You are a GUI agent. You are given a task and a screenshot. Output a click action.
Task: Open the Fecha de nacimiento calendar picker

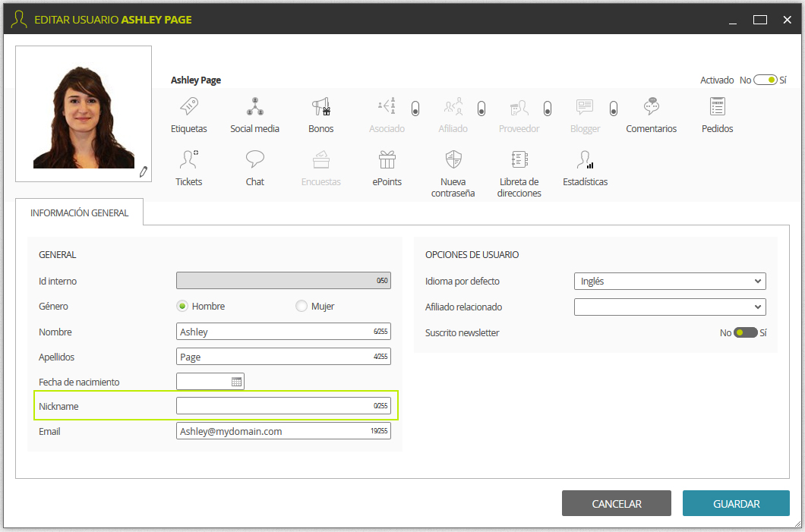[x=236, y=382]
